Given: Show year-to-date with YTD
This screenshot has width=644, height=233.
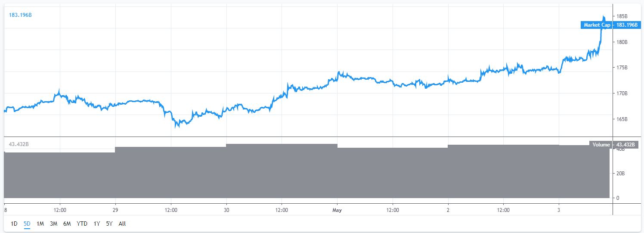Looking at the screenshot, I should (82, 224).
